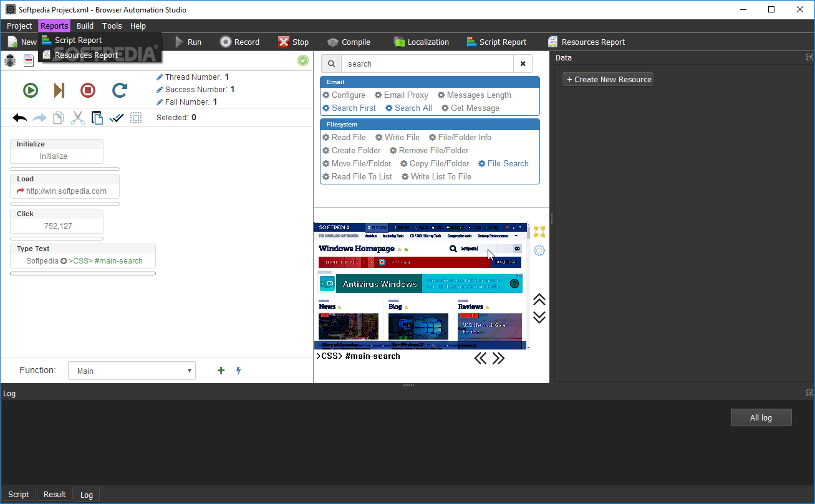Click the embedded browser preview thumbnail
The height and width of the screenshot is (504, 815).
421,286
